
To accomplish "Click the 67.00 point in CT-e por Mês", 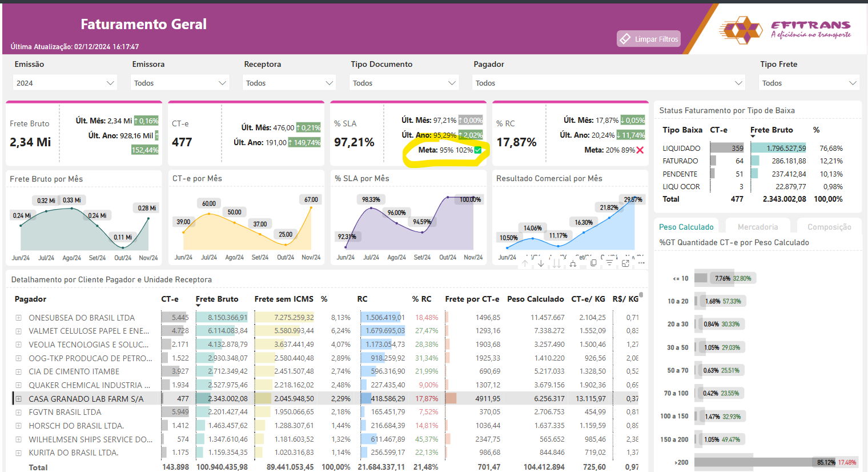I will click(x=311, y=207).
